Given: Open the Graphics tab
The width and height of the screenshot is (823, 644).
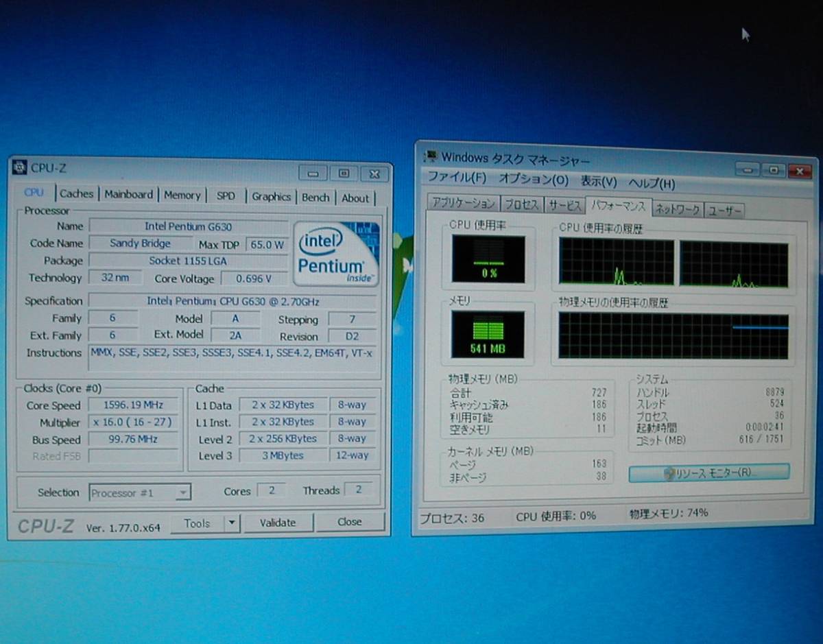Looking at the screenshot, I should [271, 197].
